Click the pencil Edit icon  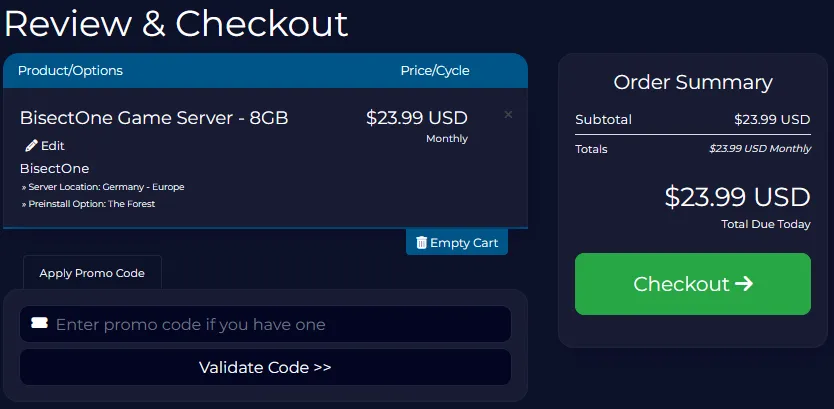[31, 146]
